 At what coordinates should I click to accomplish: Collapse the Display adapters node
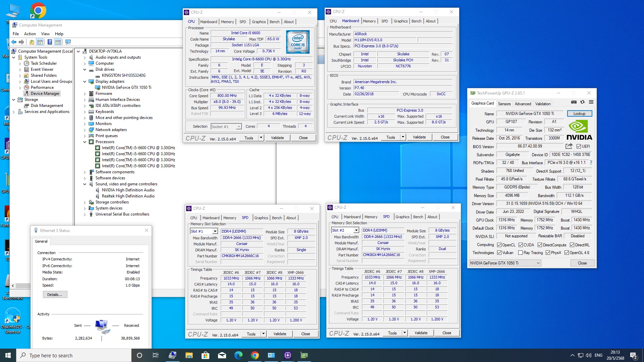click(85, 82)
